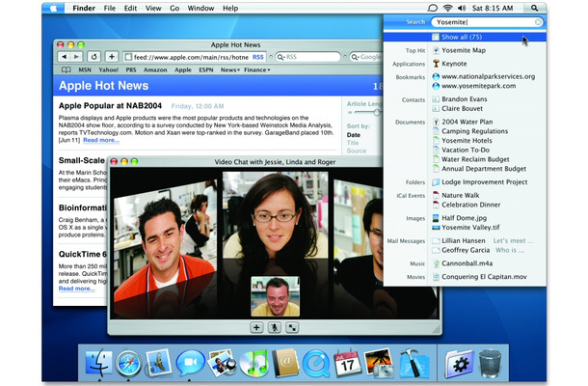Viewport: 588px width, 386px height.
Task: Open the Celebration Dinner iCal event
Action: pos(470,205)
